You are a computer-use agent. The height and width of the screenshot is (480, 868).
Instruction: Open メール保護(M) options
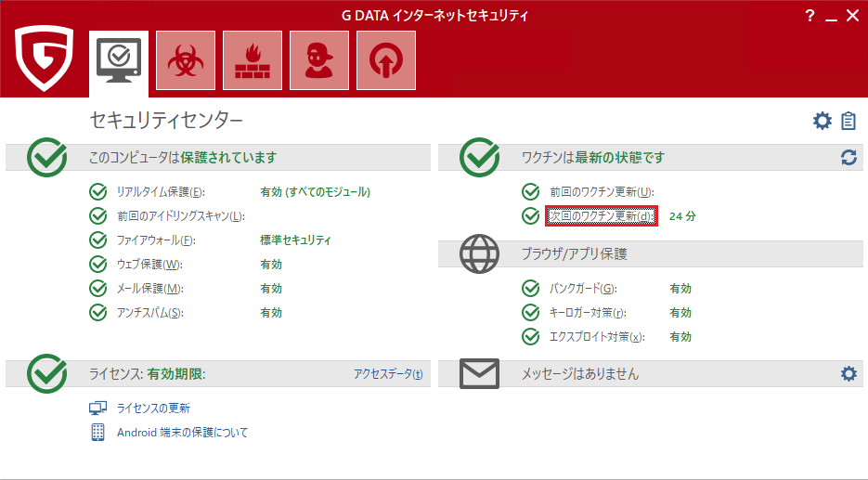point(150,289)
